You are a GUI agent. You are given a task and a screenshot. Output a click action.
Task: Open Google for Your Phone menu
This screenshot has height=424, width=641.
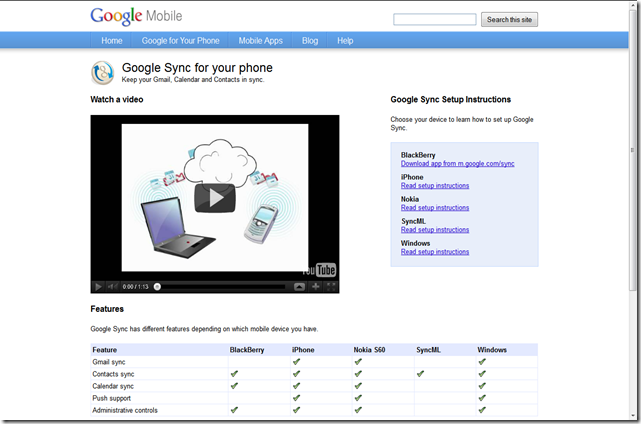180,40
